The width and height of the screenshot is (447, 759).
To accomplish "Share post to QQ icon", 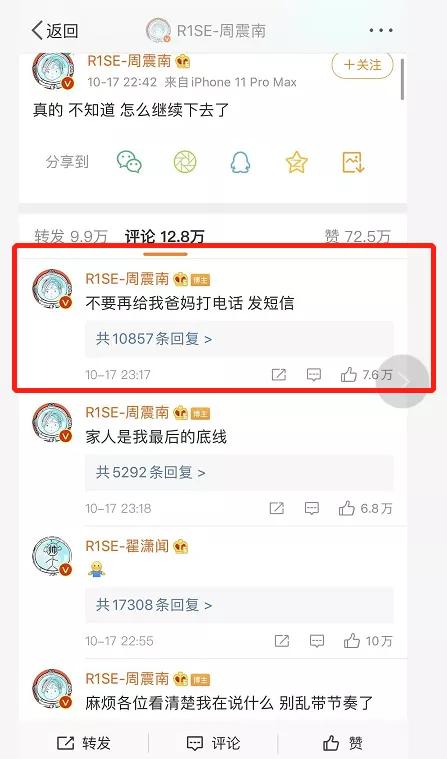I will [240, 162].
